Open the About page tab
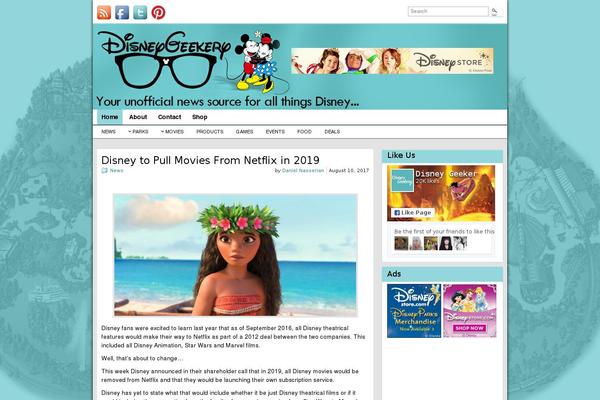Image resolution: width=600 pixels, height=400 pixels. click(x=138, y=117)
